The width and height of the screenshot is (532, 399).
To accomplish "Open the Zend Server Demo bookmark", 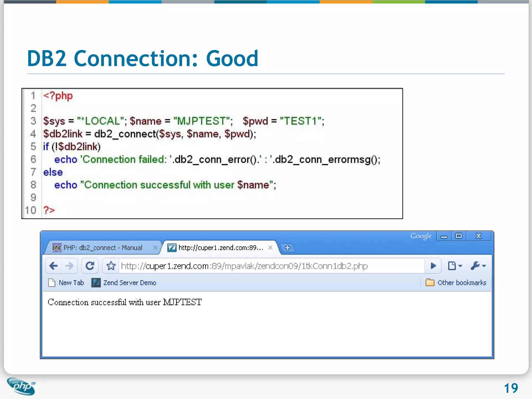I will pyautogui.click(x=124, y=283).
